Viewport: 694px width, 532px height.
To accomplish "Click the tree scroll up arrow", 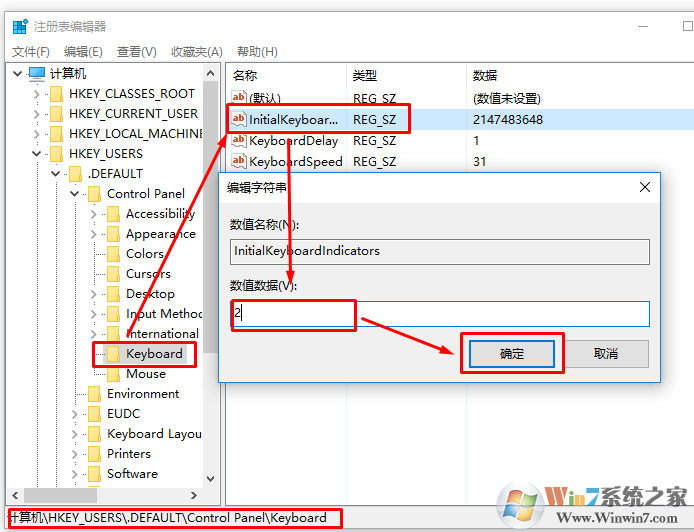I will (211, 73).
